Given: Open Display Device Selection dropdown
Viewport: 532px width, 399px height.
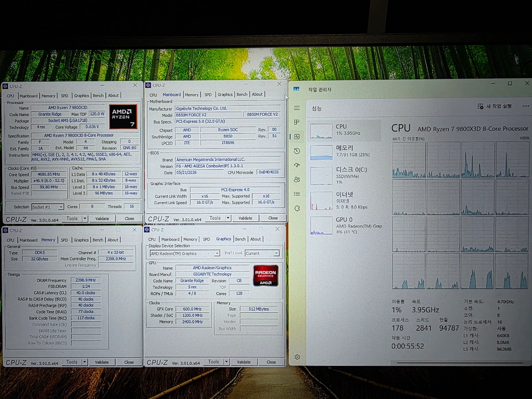Looking at the screenshot, I should (185, 253).
